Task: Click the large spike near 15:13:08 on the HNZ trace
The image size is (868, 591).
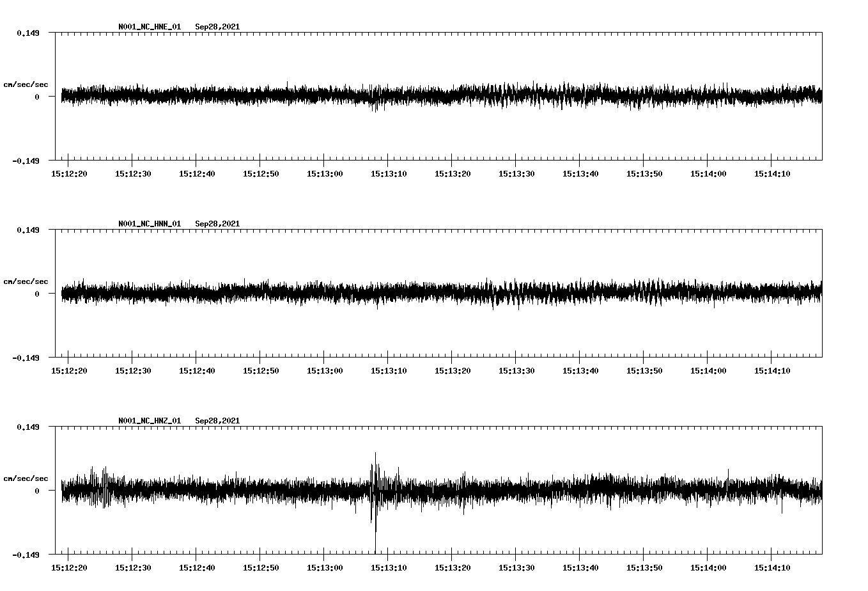Action: [x=375, y=502]
